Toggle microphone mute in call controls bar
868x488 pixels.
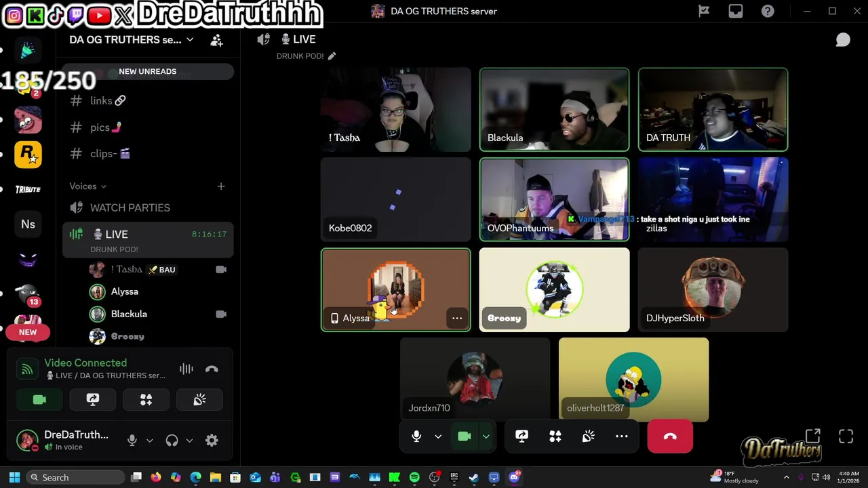point(416,436)
